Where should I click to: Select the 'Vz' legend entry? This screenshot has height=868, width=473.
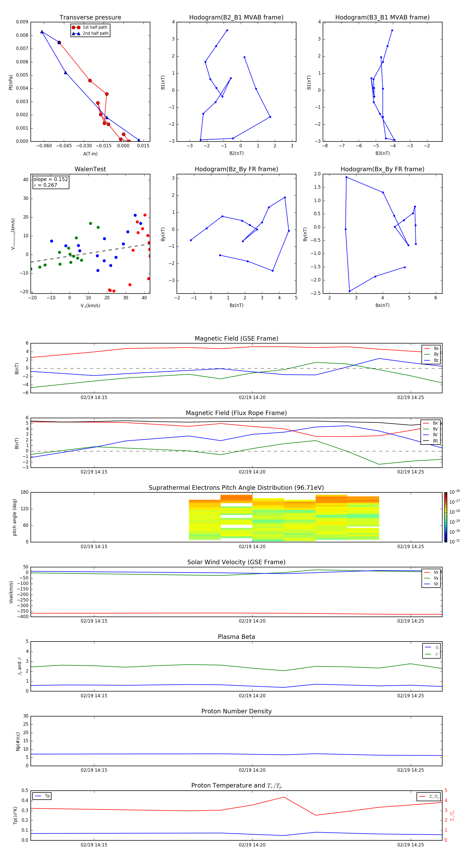431,584
